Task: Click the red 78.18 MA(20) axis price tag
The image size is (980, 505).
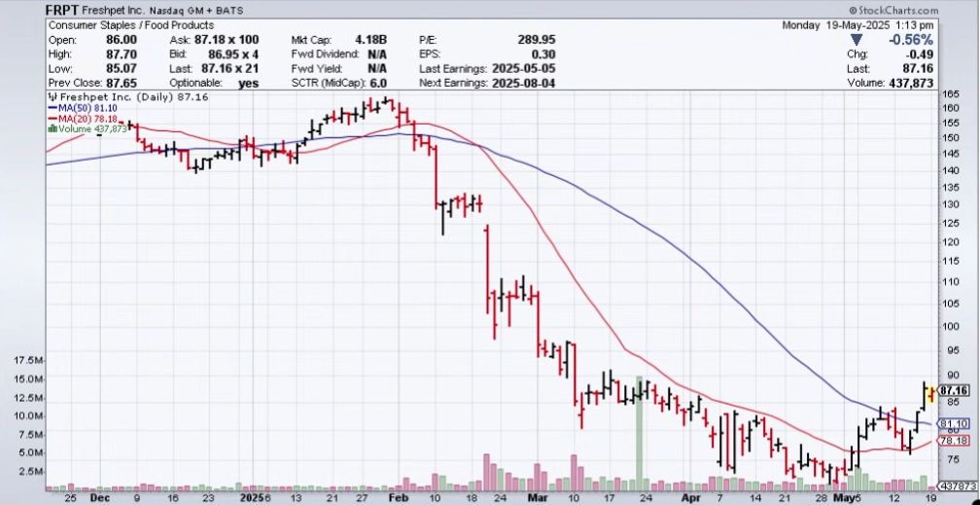Action: click(954, 441)
